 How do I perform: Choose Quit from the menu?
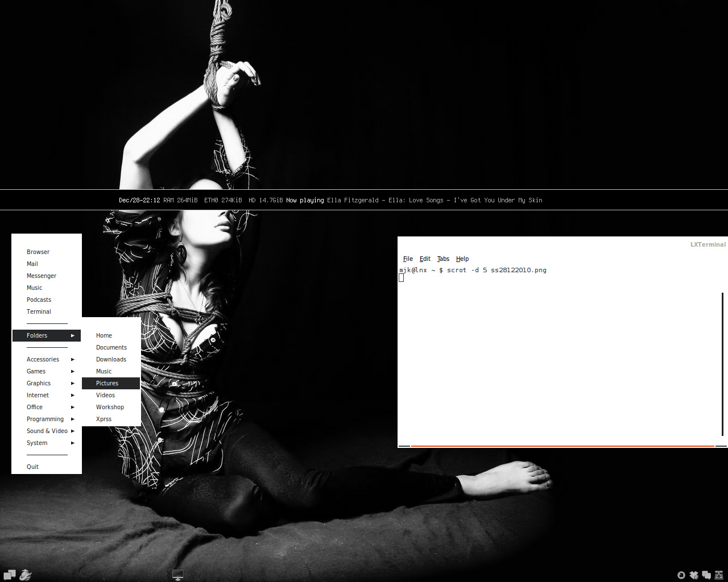[47, 467]
